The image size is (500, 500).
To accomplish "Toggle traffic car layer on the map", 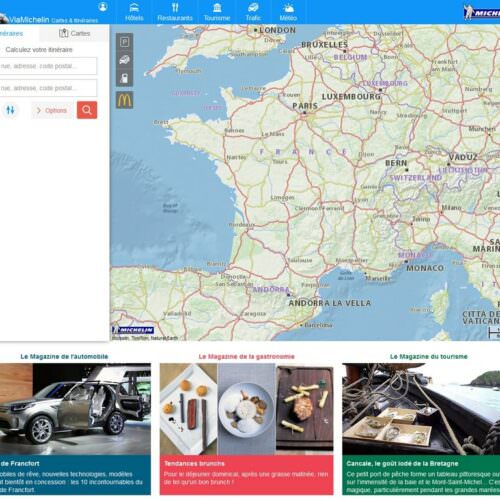I will 125,60.
